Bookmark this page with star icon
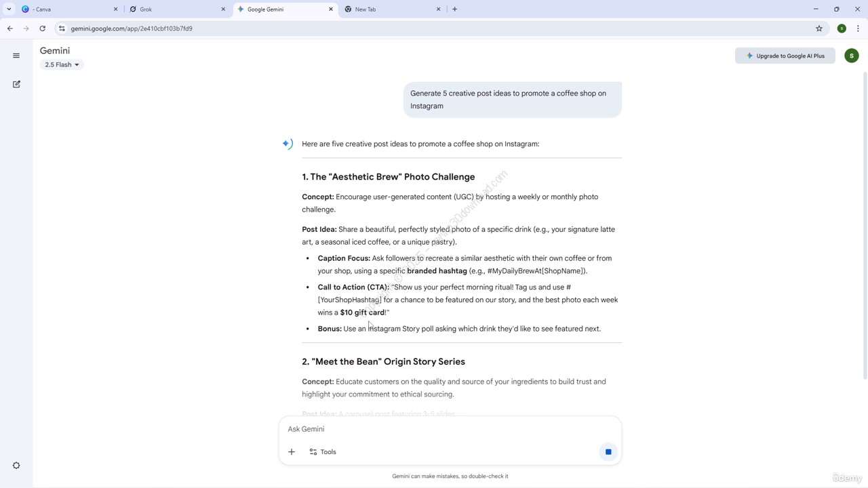 coord(819,28)
